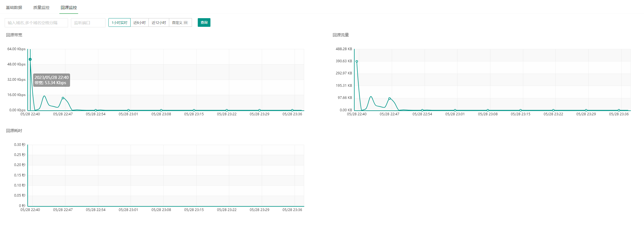The width and height of the screenshot is (644, 226).
Task: Select the 1小时实时 time range
Action: [119, 22]
